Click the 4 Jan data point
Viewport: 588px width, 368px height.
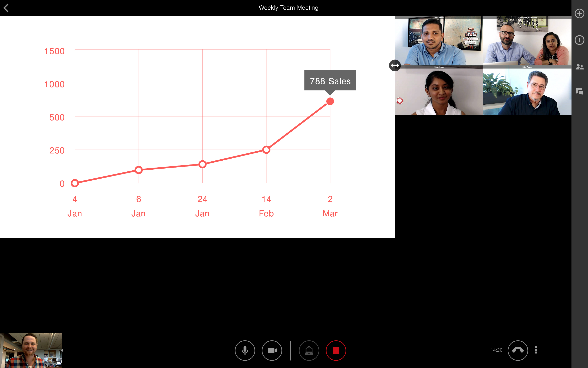coord(75,183)
